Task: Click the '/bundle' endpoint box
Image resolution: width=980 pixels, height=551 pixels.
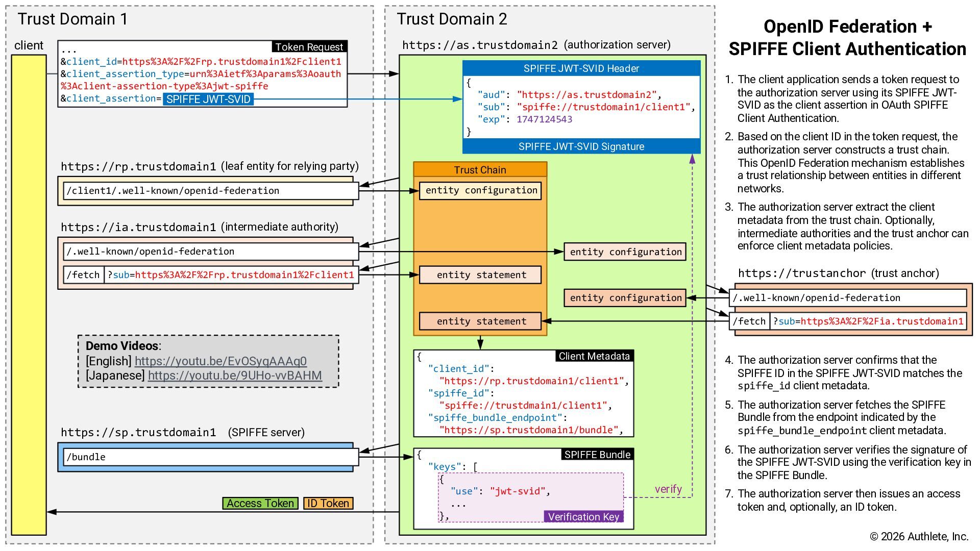Action: point(211,457)
